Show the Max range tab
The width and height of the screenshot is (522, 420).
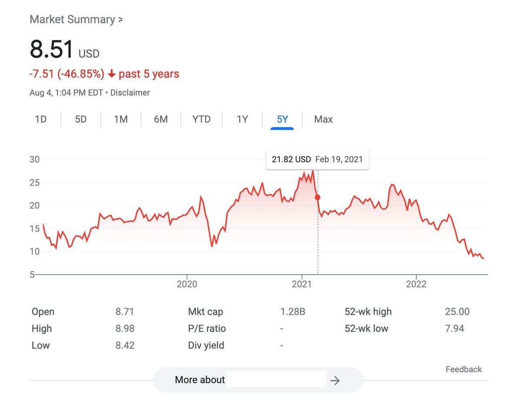323,119
